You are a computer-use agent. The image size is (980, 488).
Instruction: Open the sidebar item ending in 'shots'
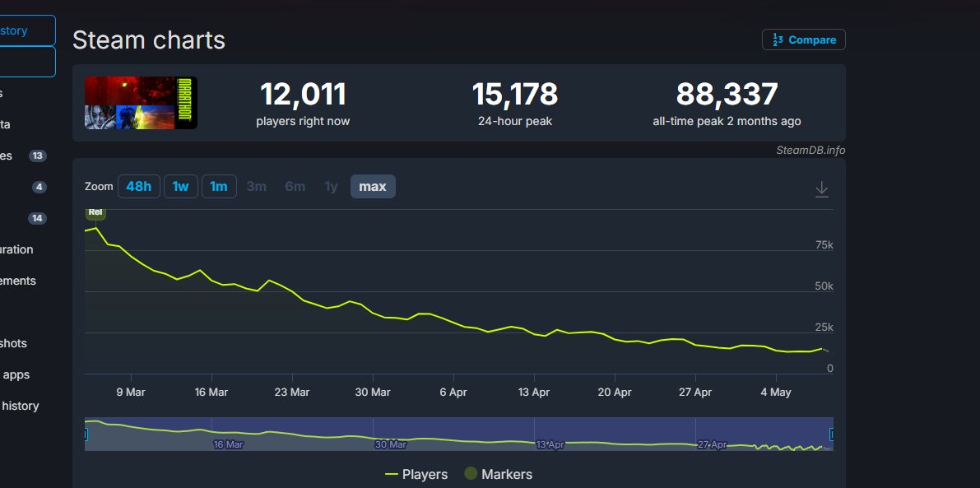(13, 343)
